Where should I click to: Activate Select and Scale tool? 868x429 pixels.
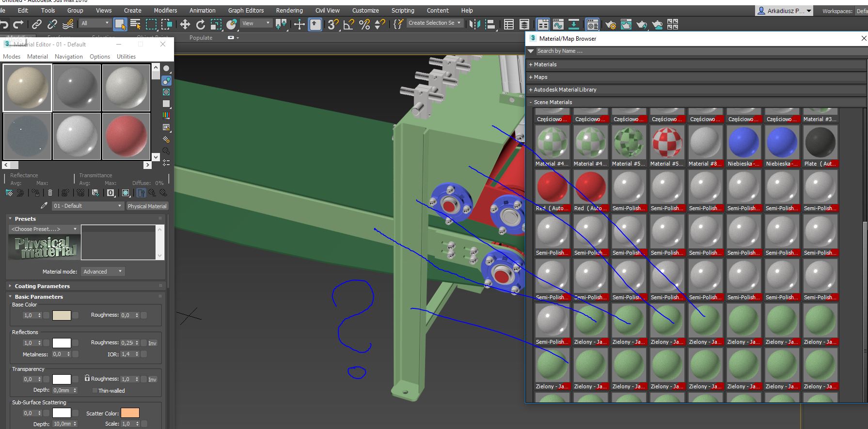point(216,24)
